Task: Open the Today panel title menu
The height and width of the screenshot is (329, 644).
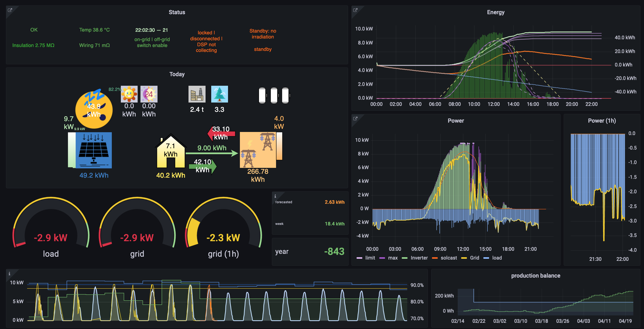Action: [177, 74]
